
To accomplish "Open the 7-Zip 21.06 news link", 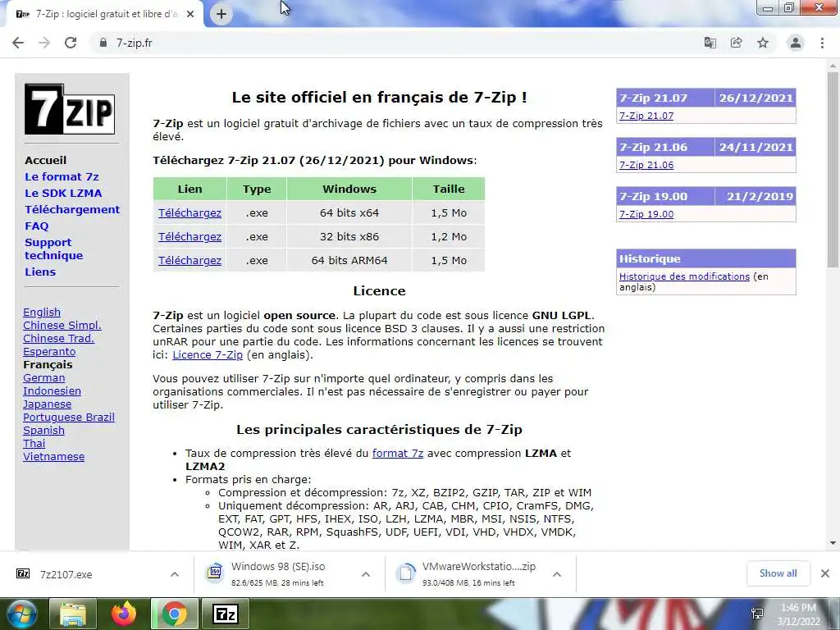I will (646, 165).
